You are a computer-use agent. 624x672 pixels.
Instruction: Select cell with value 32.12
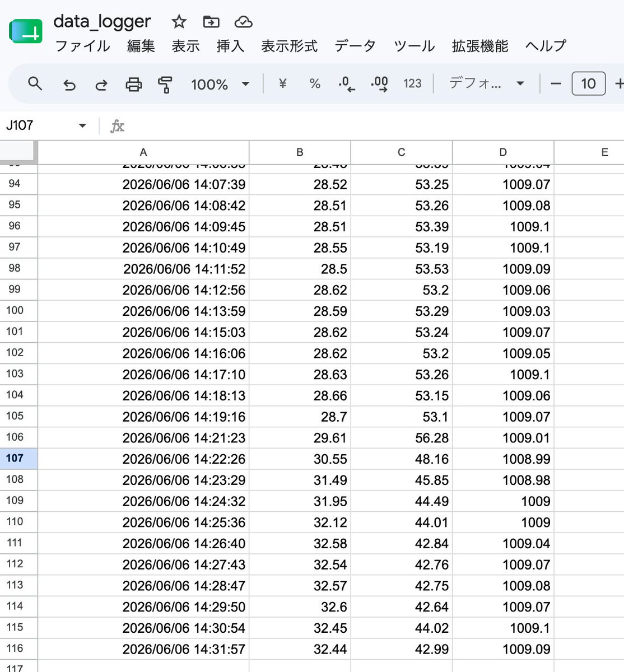tap(300, 522)
